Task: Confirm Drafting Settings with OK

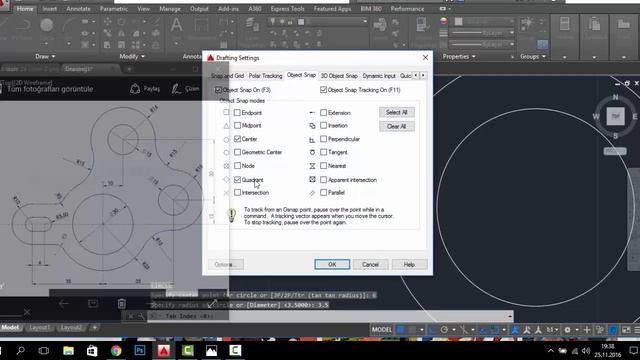Action: (x=332, y=264)
